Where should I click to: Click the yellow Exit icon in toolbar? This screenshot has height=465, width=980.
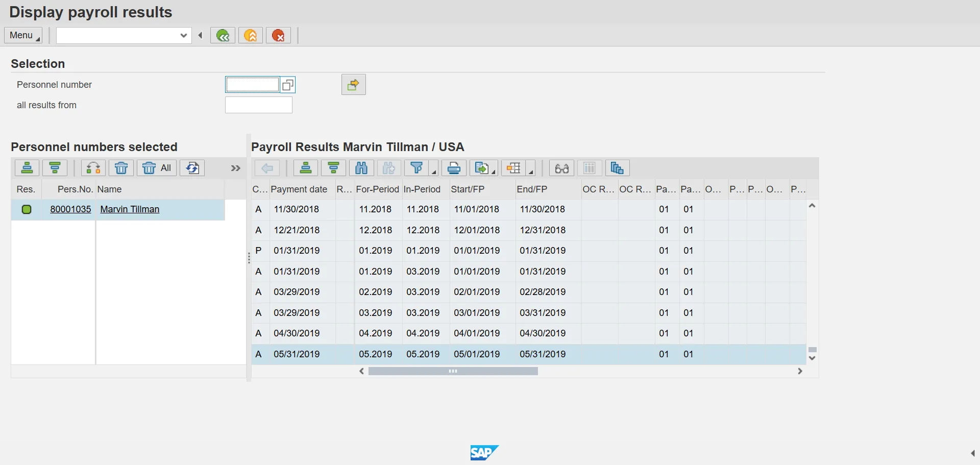(251, 35)
